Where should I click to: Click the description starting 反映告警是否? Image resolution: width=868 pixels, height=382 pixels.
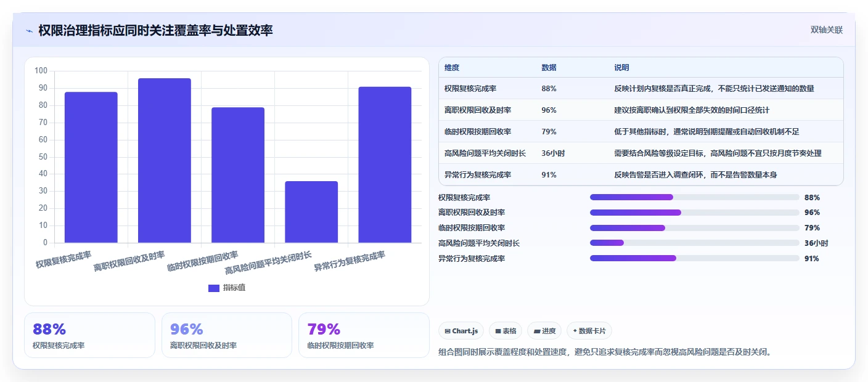[x=695, y=175]
